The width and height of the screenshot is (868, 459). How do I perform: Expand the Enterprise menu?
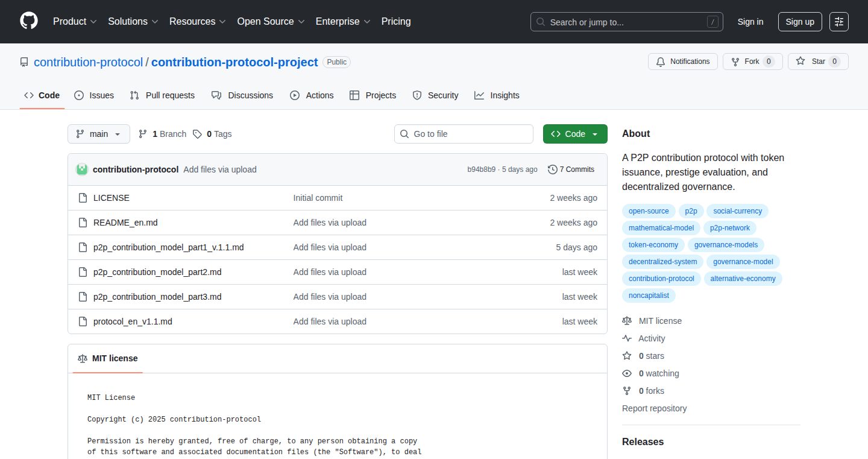(343, 21)
